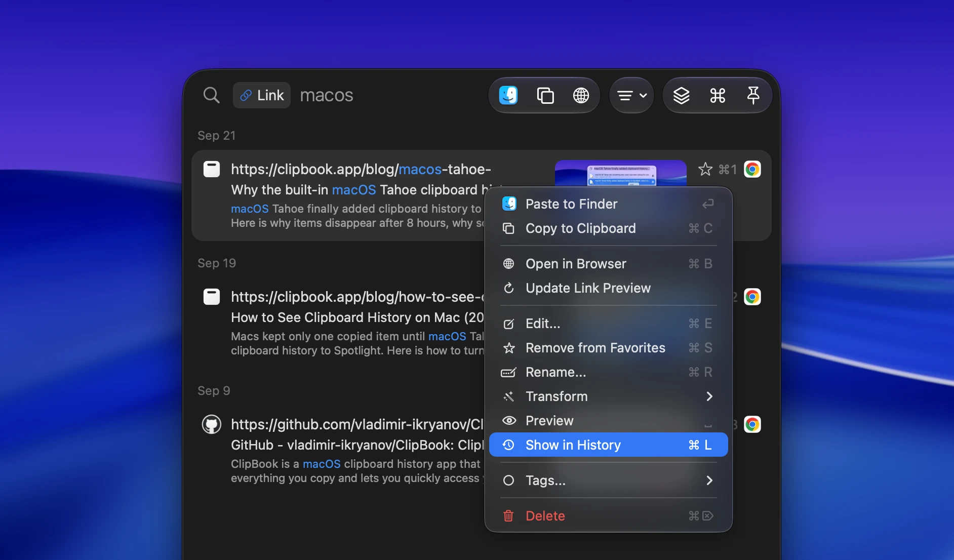Select Preview in the context menu
The width and height of the screenshot is (954, 560).
(609, 421)
